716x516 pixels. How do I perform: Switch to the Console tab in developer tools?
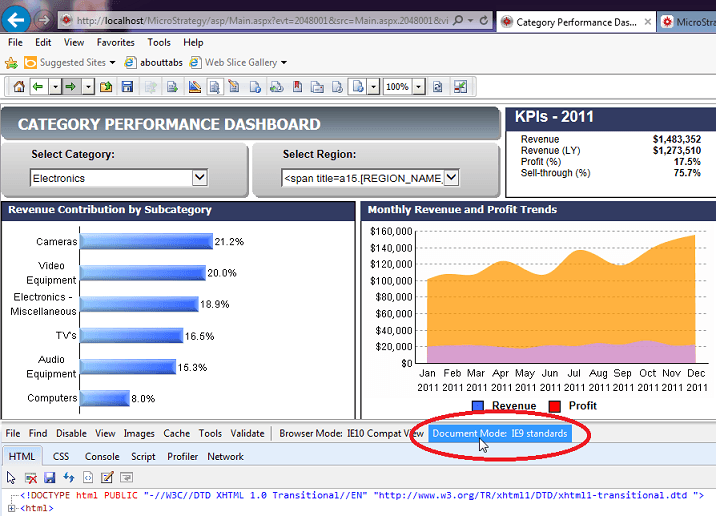[101, 456]
